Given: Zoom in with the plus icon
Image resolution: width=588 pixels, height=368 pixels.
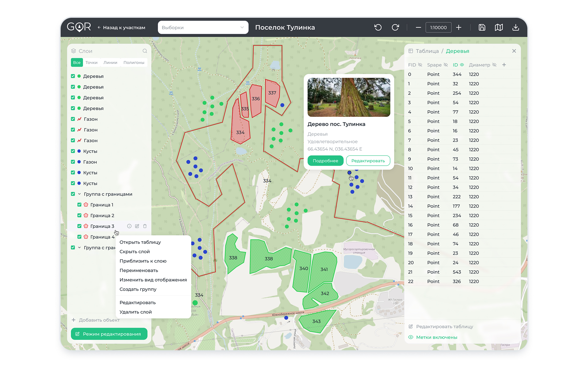Looking at the screenshot, I should pyautogui.click(x=458, y=27).
